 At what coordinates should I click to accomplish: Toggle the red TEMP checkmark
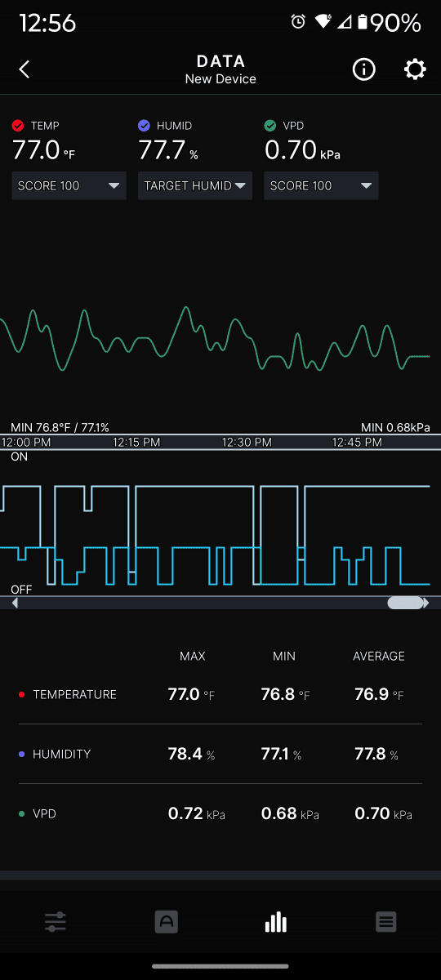18,126
